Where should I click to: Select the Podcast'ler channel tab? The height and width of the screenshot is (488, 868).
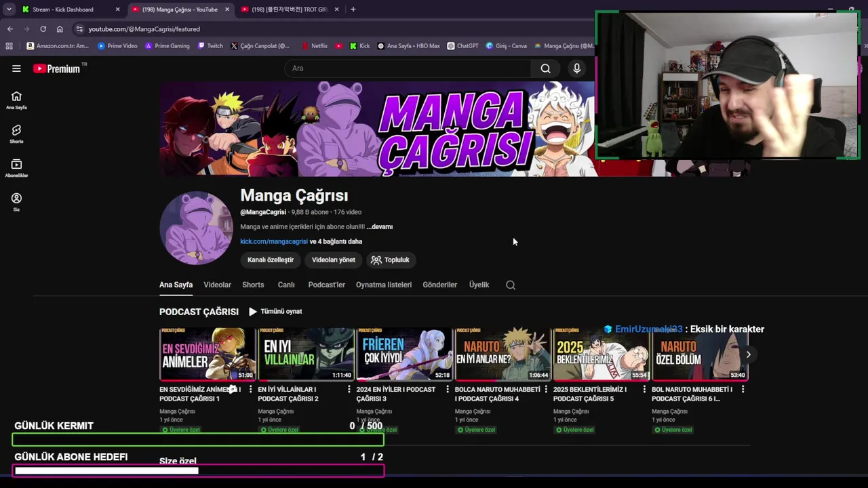(327, 285)
